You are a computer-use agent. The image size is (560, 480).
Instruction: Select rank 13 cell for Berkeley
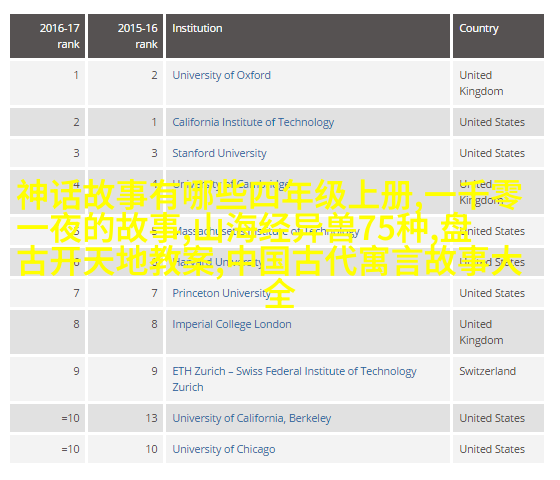point(125,418)
